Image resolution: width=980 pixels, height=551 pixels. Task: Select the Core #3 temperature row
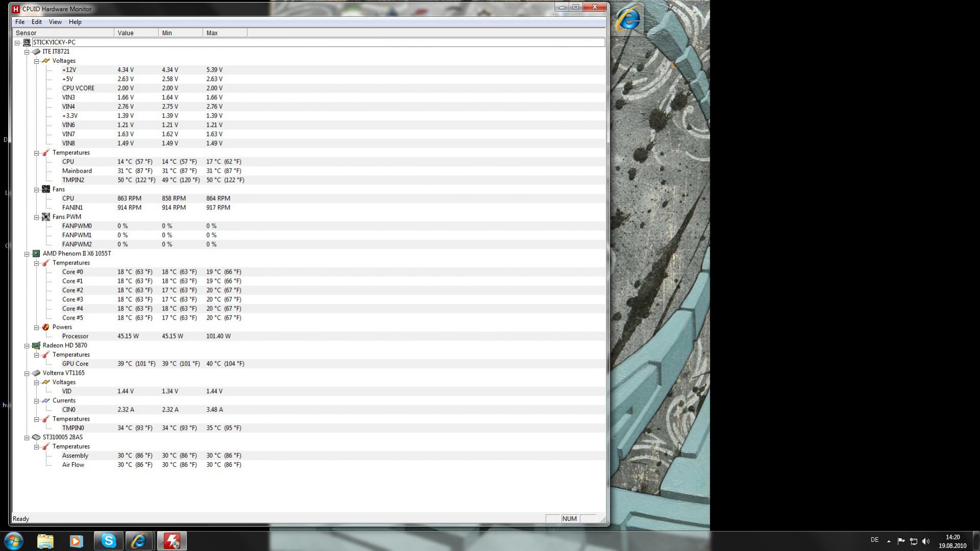333,300
